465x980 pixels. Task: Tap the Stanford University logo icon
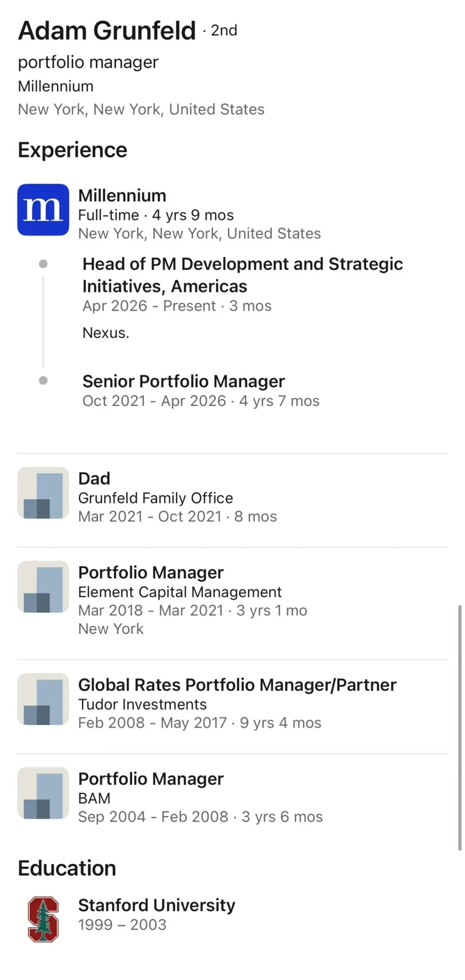click(x=43, y=919)
